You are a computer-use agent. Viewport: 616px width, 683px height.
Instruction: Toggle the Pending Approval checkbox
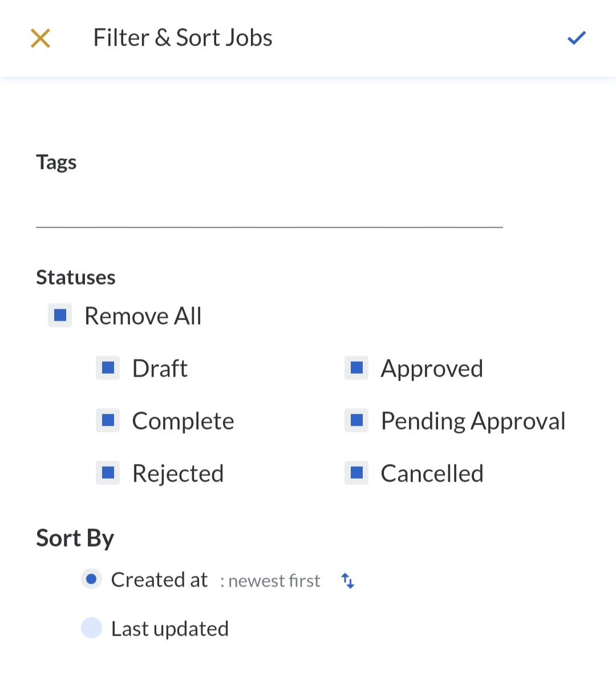click(x=356, y=421)
